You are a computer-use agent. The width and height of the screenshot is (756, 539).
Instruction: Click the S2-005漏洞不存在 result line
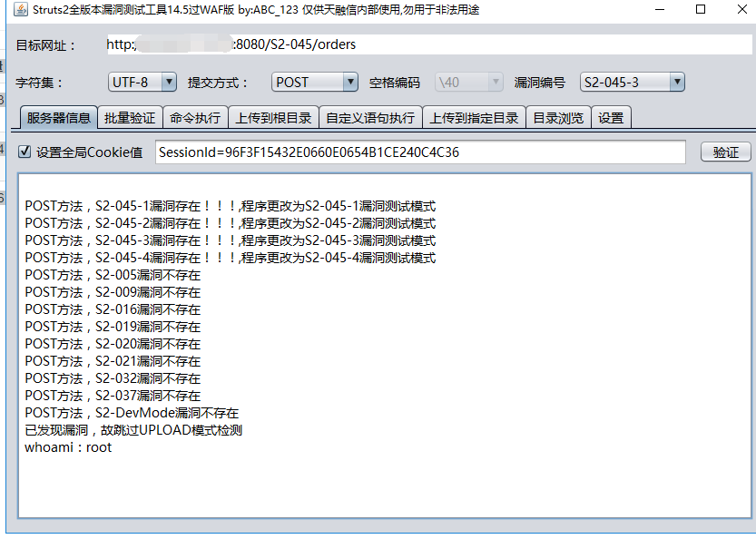tap(113, 275)
